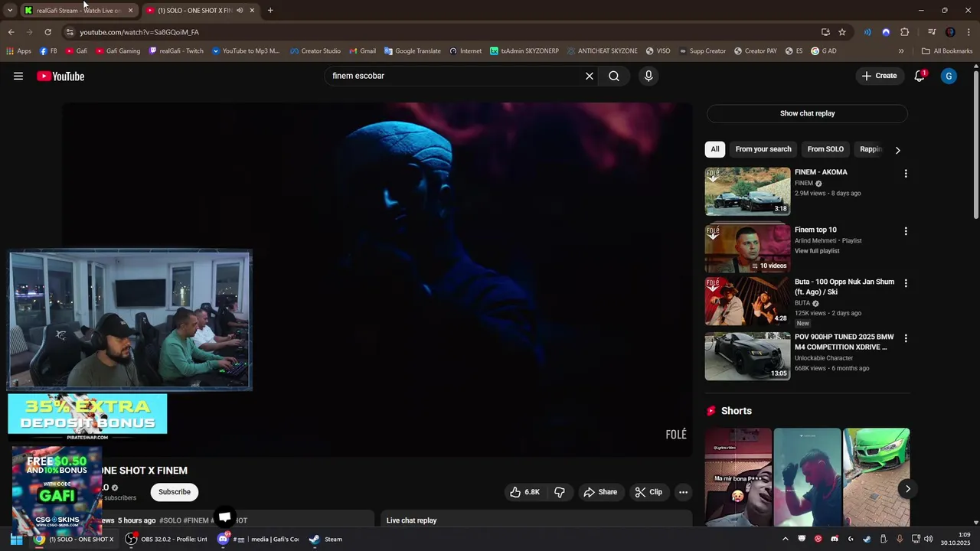This screenshot has width=980, height=551.
Task: Go to the YouTube home logo
Action: click(x=60, y=76)
